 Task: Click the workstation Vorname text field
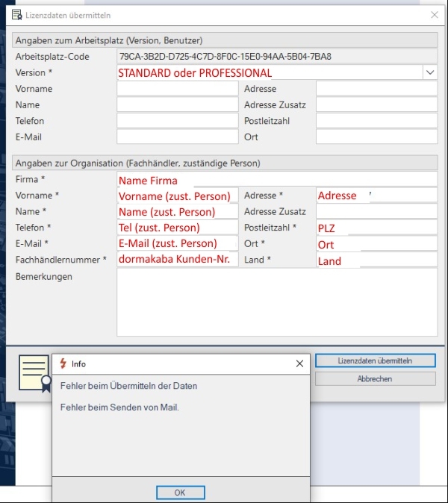[178, 89]
